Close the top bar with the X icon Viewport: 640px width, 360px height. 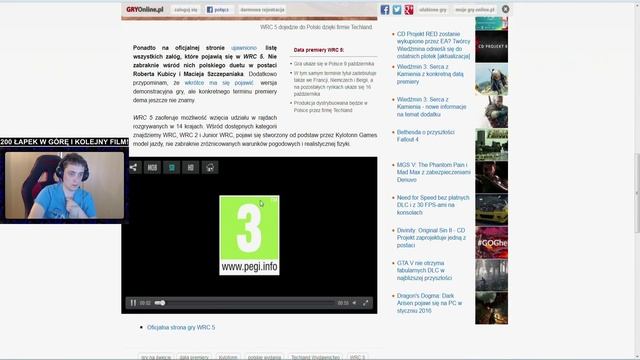(x=505, y=9)
